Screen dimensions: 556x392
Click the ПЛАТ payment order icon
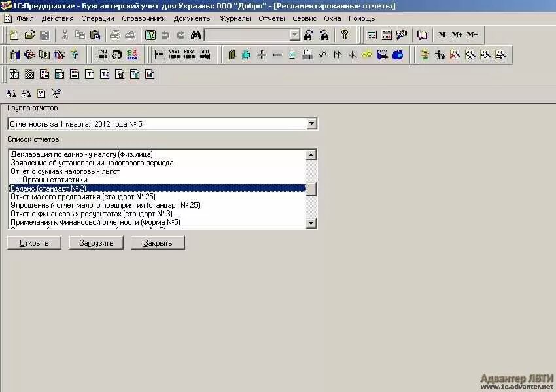(205, 54)
